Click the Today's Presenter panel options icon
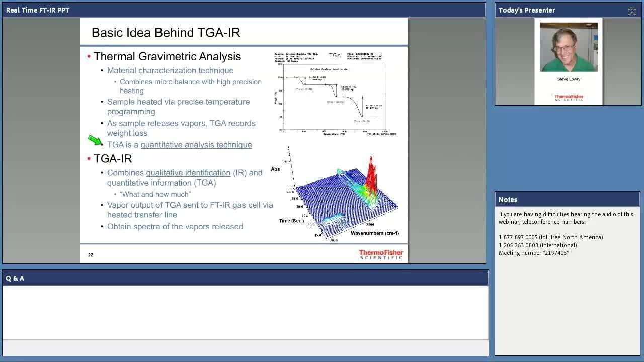This screenshot has width=644, height=362. tap(632, 11)
